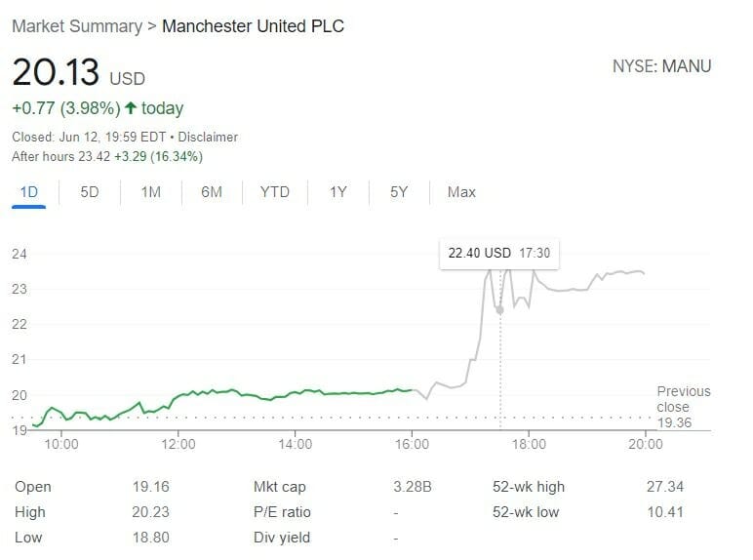Switch to the 1Y chart view
This screenshot has height=560, width=753.
pyautogui.click(x=337, y=192)
